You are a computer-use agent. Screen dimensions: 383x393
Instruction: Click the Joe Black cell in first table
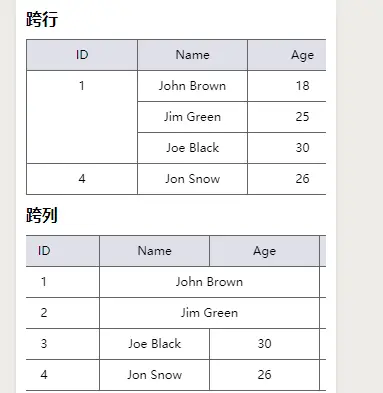click(192, 148)
